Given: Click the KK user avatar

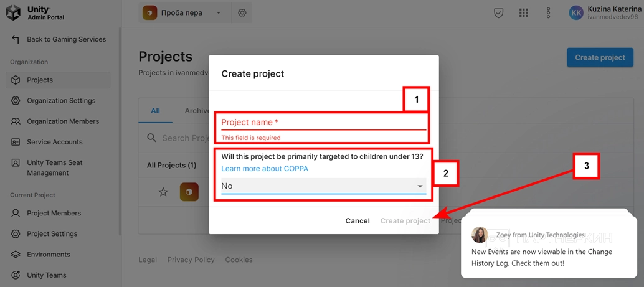Looking at the screenshot, I should [576, 13].
